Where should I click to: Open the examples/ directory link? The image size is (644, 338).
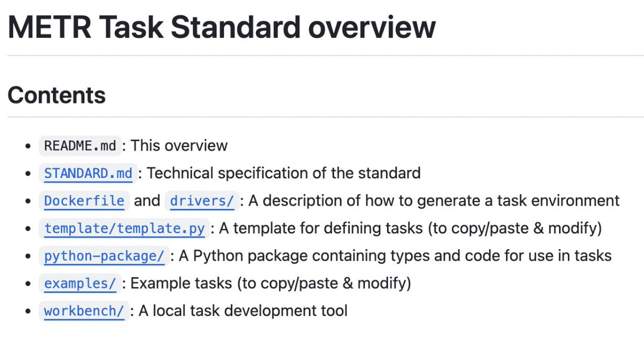click(x=80, y=283)
